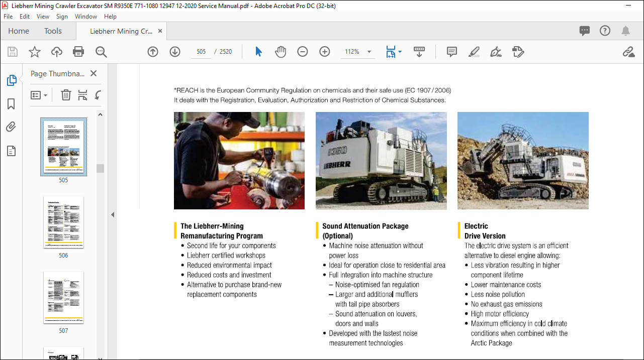This screenshot has width=644, height=360.
Task: Delete selected page with trash icon
Action: click(x=66, y=95)
